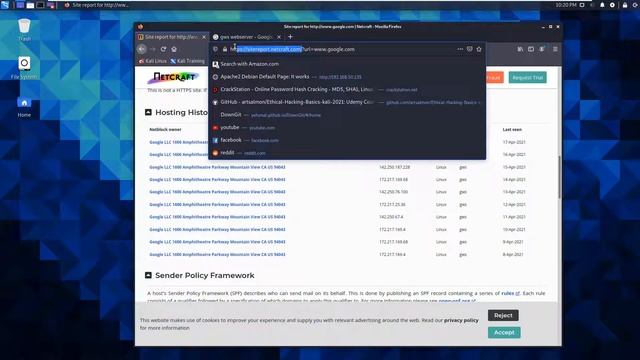This screenshot has height=360, width=640.
Task: Click the Netcraft logo
Action: pyautogui.click(x=173, y=77)
